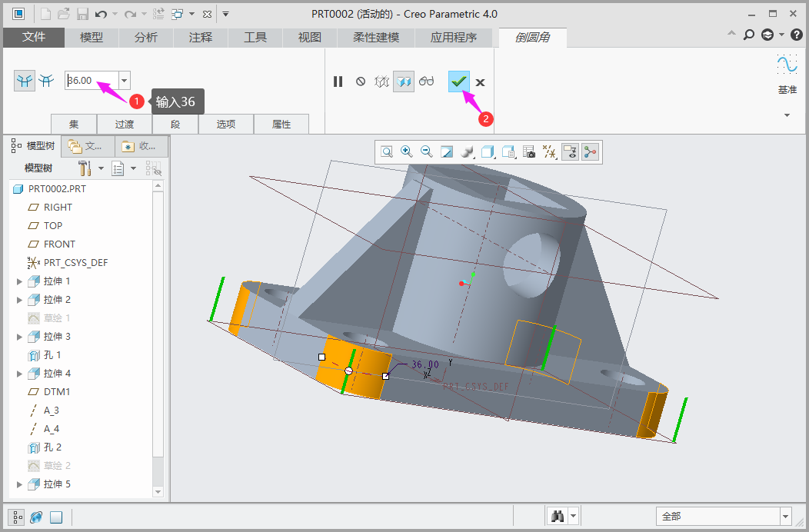Click the model tree vertical scrollbar
Screen dimensions: 809x532
(158, 323)
